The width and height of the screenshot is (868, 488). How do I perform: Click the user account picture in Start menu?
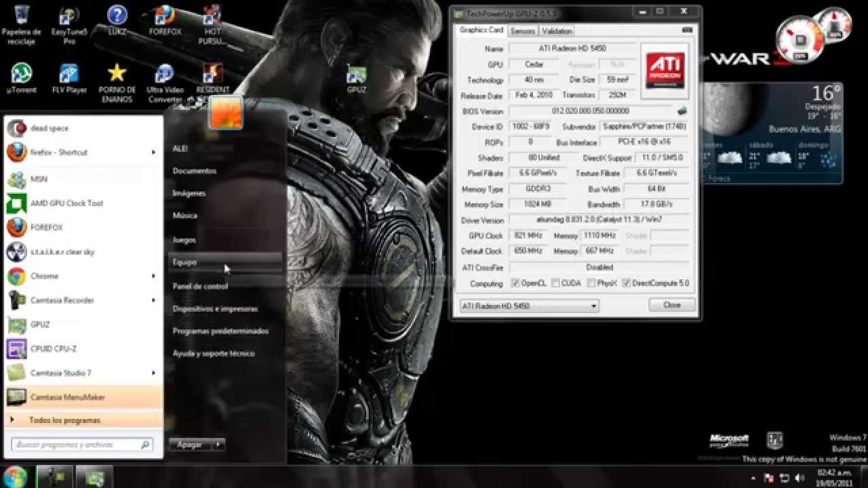(x=225, y=113)
